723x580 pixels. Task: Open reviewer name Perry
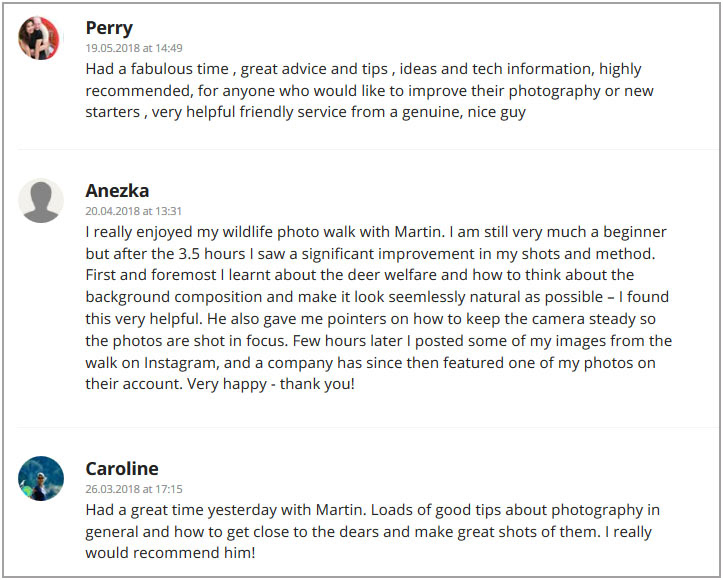109,28
